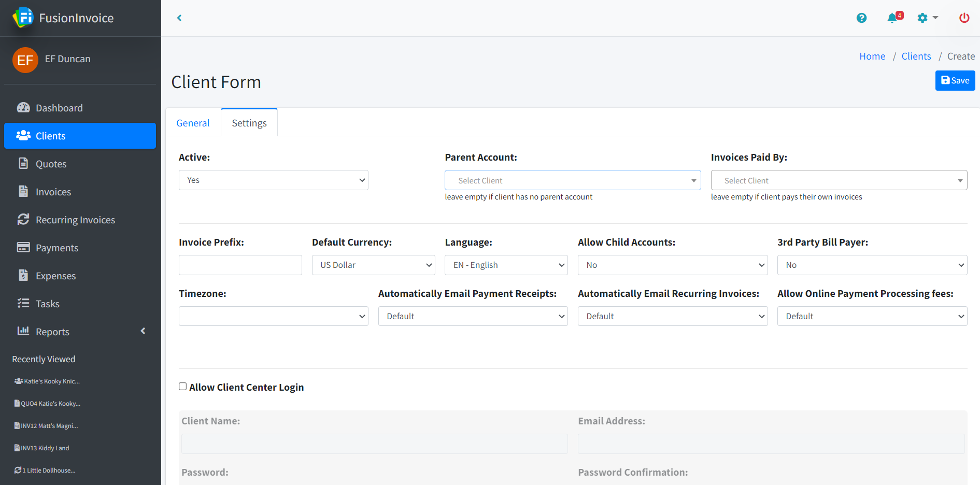
Task: Click into the Invoice Prefix field
Action: [x=240, y=265]
